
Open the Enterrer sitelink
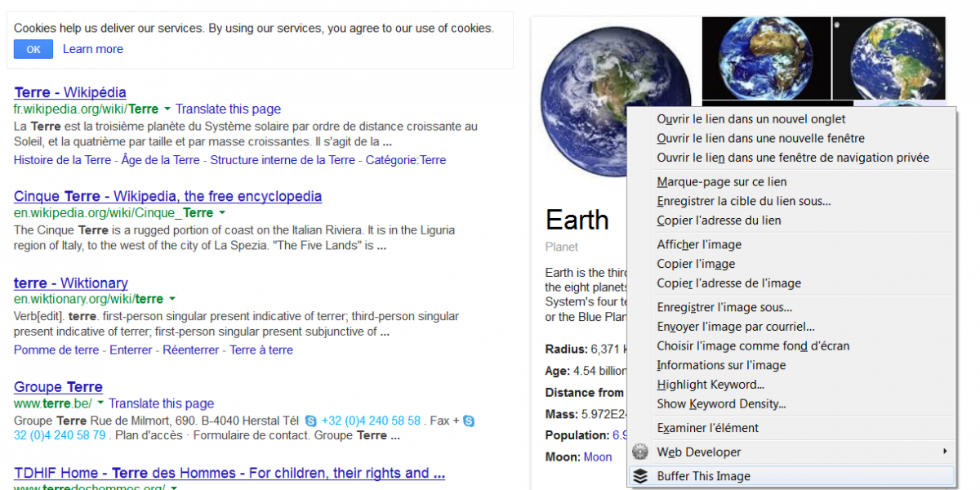131,350
